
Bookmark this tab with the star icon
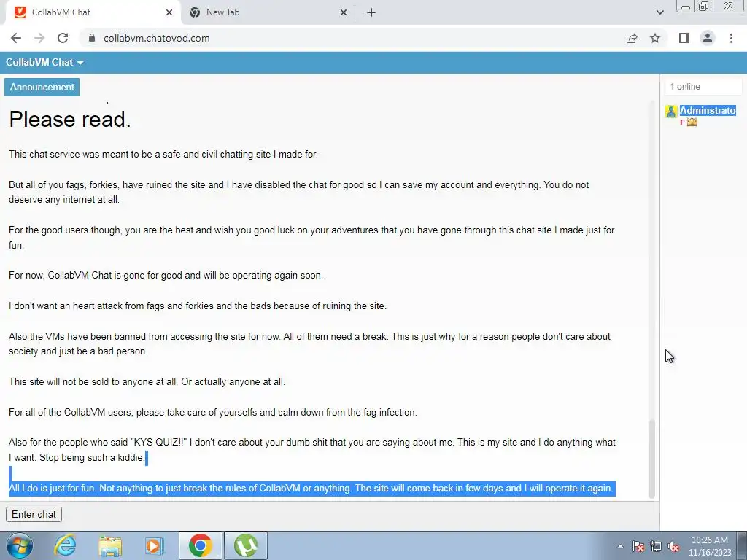655,38
